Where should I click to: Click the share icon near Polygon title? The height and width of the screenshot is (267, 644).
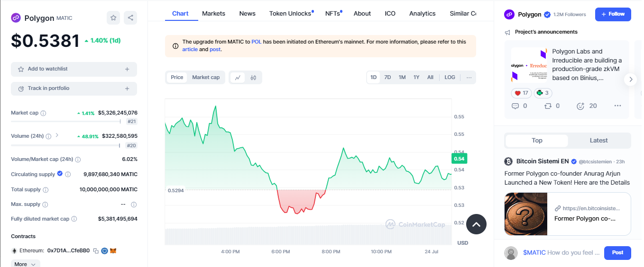pyautogui.click(x=130, y=18)
